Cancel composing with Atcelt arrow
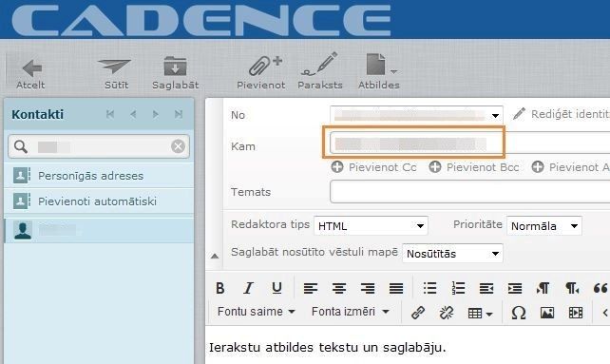This screenshot has height=364, width=610. tap(30, 72)
